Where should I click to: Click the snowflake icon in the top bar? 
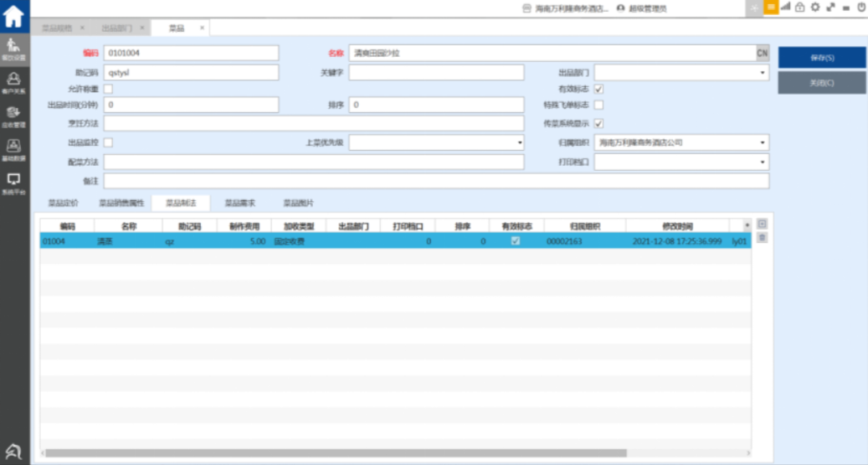(754, 8)
